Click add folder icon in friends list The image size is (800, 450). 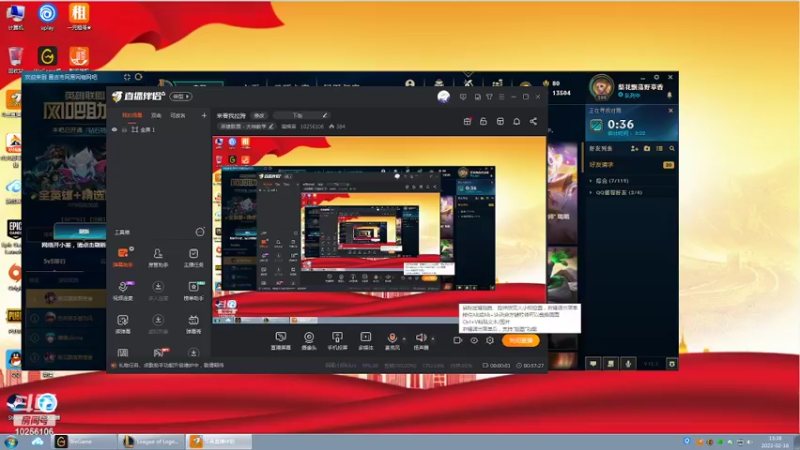(647, 148)
